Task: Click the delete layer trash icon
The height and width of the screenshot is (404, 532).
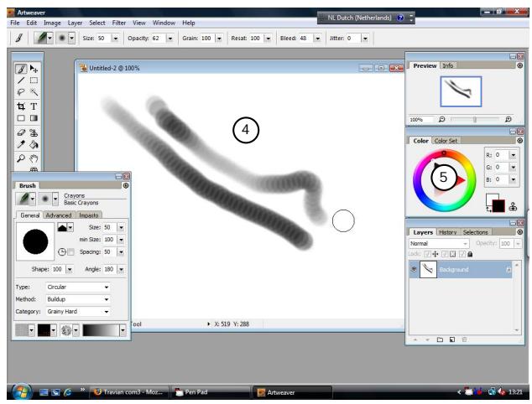Action: tap(464, 339)
